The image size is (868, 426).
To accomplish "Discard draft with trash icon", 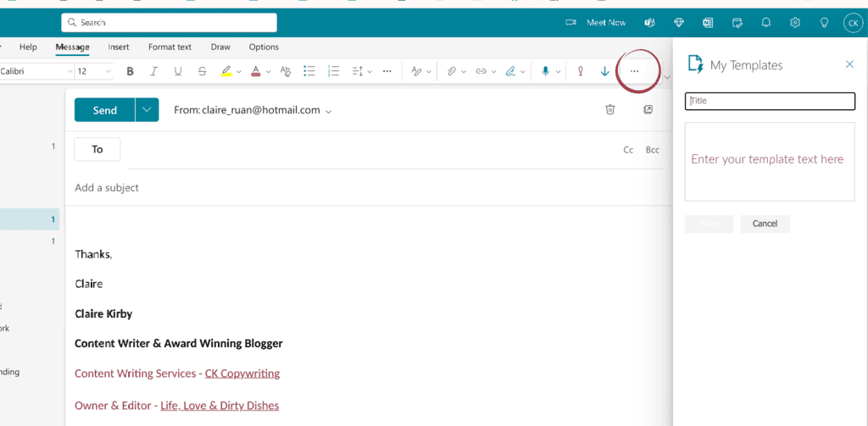I will pyautogui.click(x=610, y=109).
